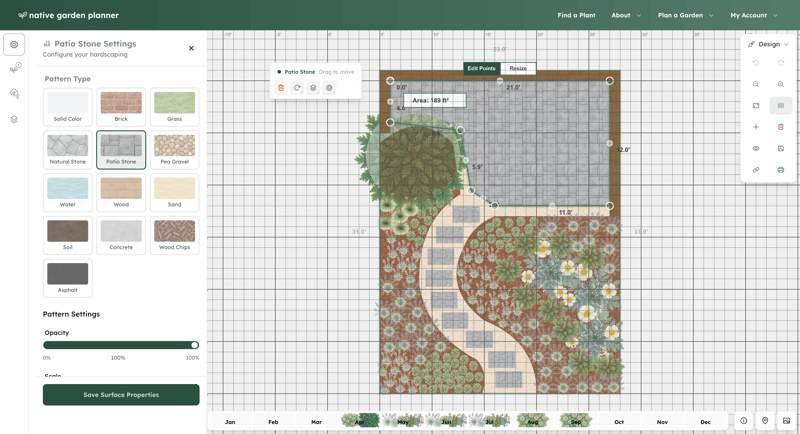Click the rotate icon in Patio Stone popup
The height and width of the screenshot is (434, 800).
click(x=297, y=88)
